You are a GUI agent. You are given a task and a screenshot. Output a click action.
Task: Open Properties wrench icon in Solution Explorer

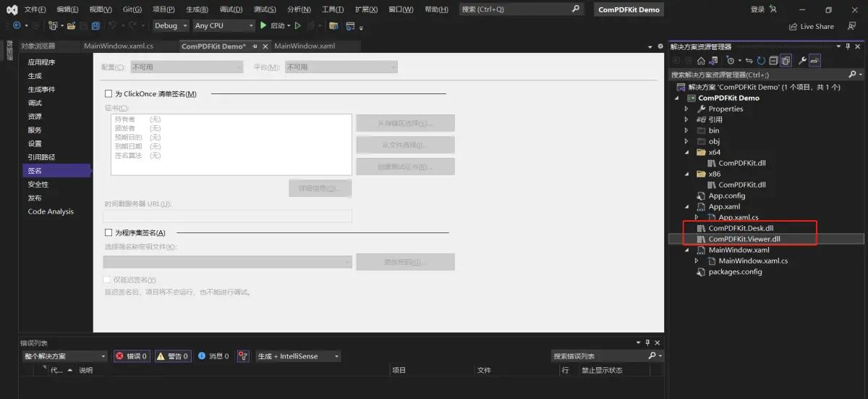(802, 61)
